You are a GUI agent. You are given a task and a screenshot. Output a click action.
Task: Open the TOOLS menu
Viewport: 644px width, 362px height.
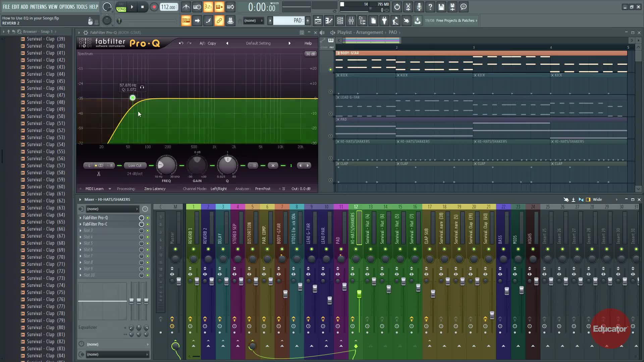tap(82, 7)
